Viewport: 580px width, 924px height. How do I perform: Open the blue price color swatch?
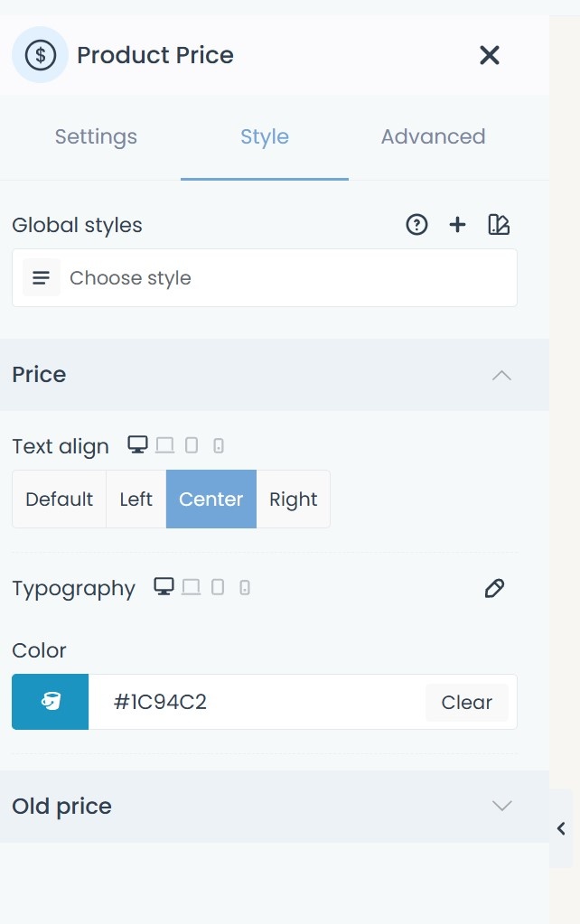51,702
